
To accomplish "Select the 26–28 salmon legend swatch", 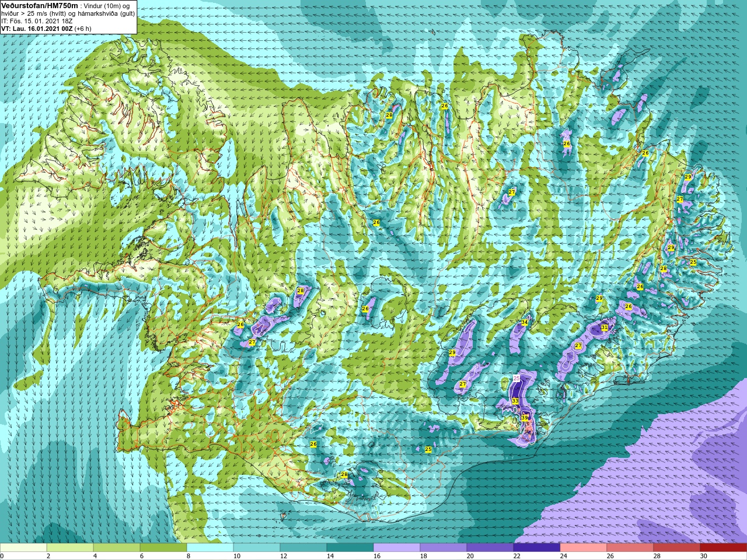I will click(x=630, y=547).
